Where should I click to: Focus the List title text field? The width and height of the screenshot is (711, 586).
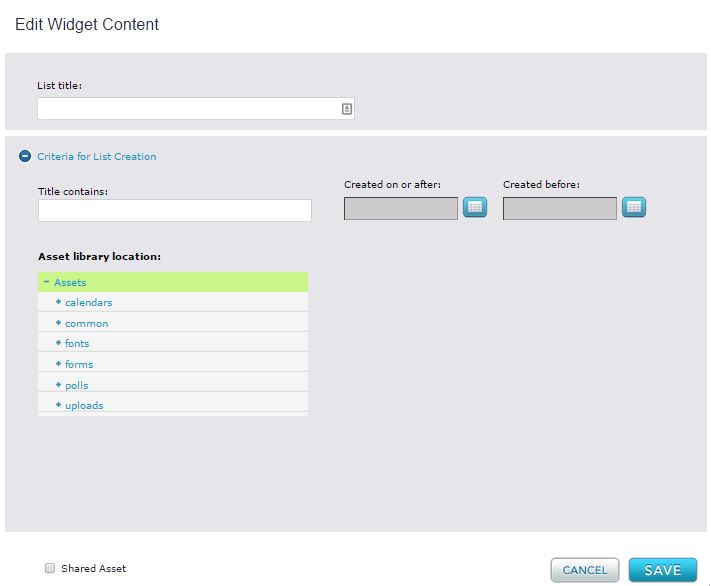pyautogui.click(x=196, y=109)
